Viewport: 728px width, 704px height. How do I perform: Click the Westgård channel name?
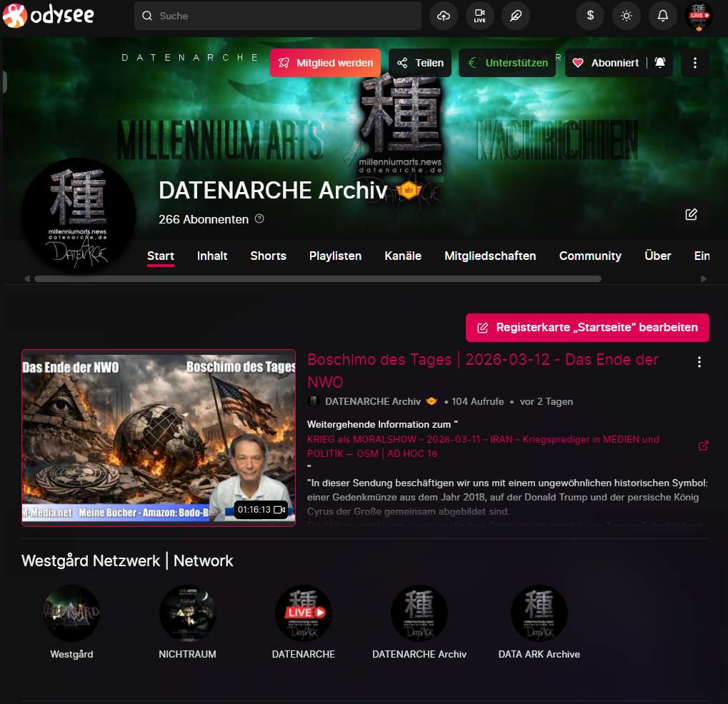point(71,654)
